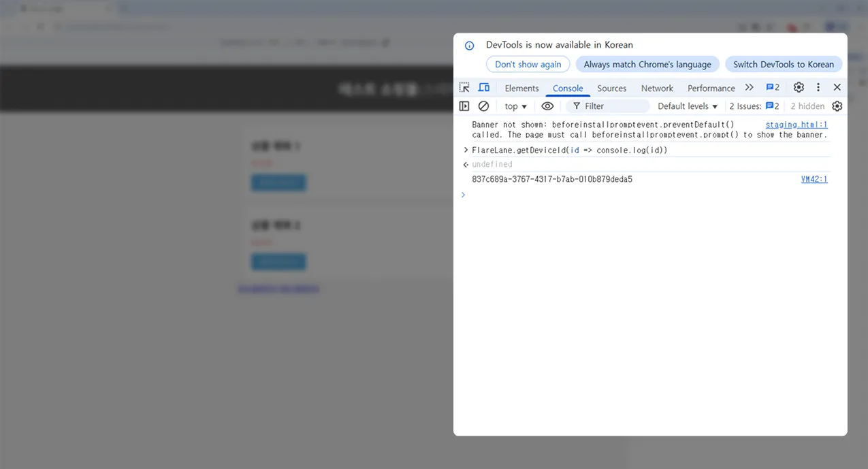Activate the inspect element picker icon
868x469 pixels.
[464, 88]
